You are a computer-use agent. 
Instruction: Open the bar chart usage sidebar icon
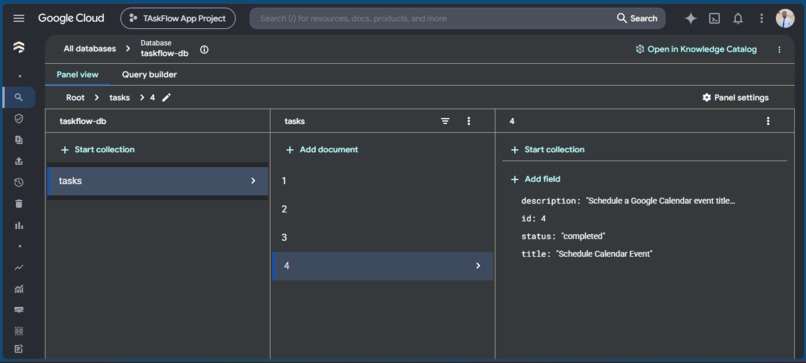pos(19,225)
